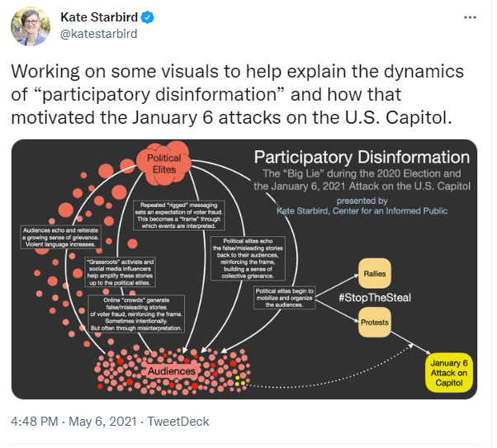Select the yellow Rallies box
The image size is (497, 448).
(x=374, y=273)
